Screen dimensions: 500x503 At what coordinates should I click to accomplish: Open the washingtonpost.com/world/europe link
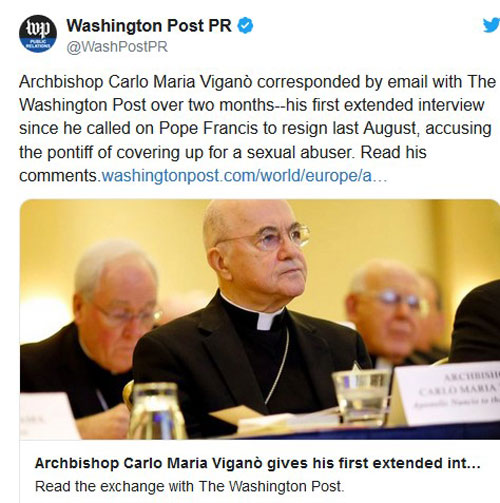[244, 176]
